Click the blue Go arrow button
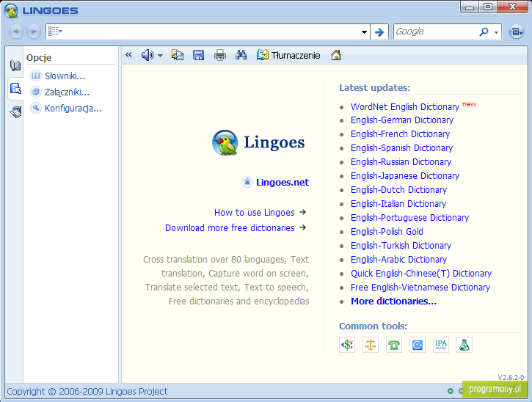Screen dimensions: 532x402 click(x=379, y=32)
